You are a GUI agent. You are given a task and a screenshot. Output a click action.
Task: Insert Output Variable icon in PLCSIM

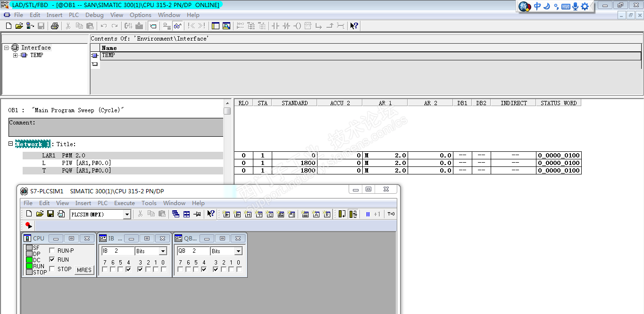[x=237, y=214]
